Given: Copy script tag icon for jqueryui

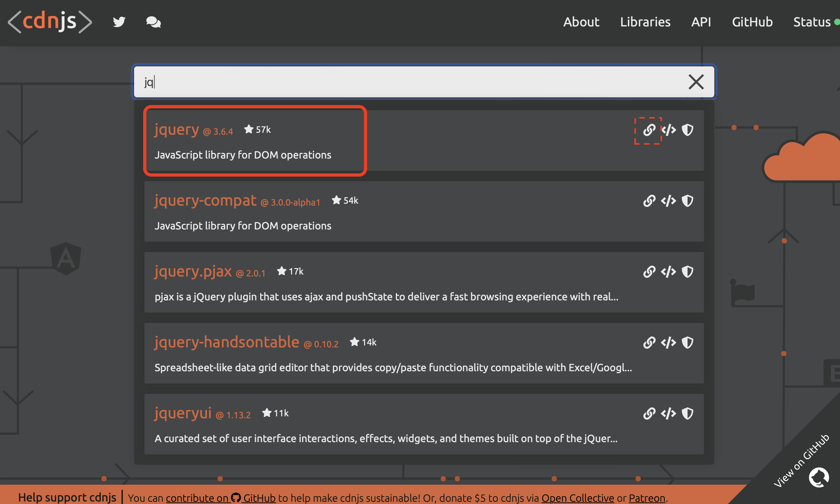Looking at the screenshot, I should (669, 413).
